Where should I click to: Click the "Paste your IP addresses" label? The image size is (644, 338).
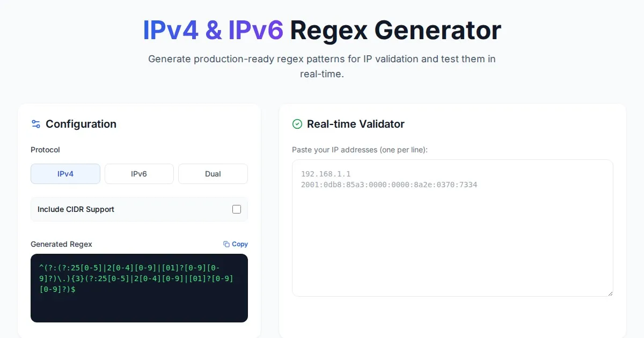coord(360,150)
